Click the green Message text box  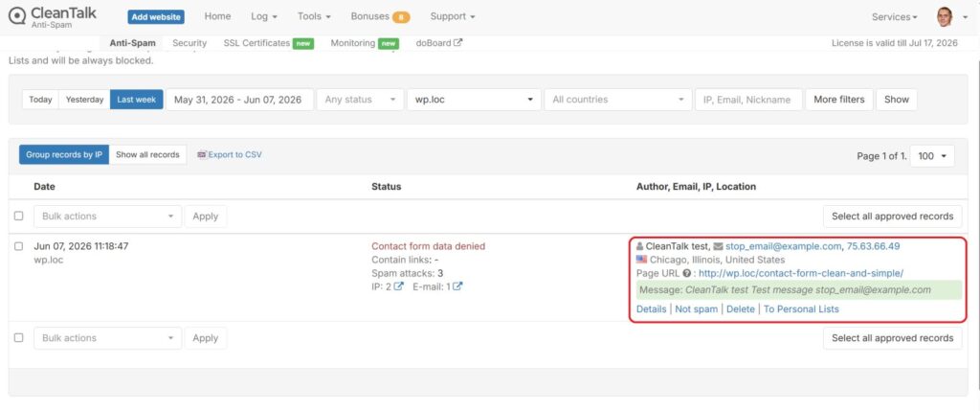pos(799,289)
